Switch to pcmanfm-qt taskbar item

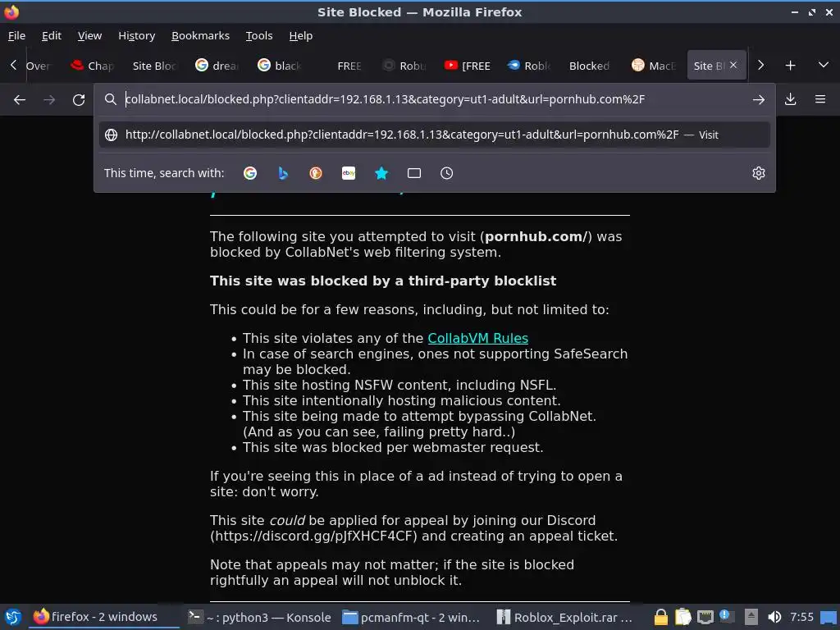(411, 617)
